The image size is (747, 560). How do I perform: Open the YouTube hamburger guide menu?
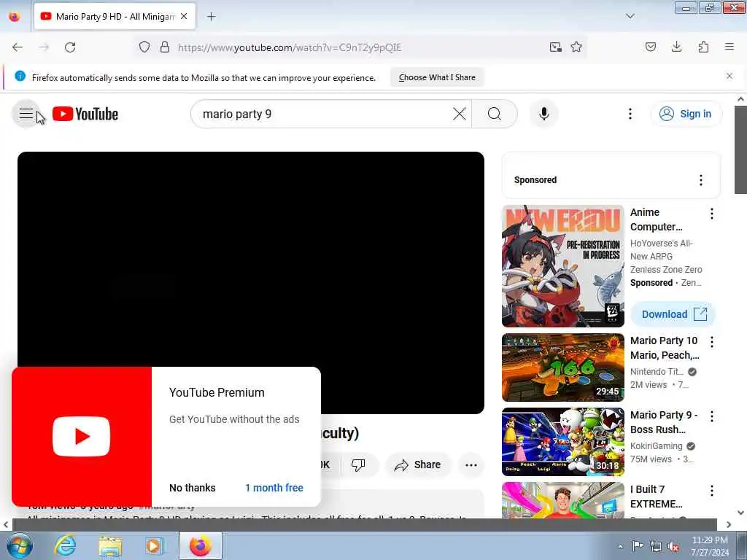(x=26, y=114)
